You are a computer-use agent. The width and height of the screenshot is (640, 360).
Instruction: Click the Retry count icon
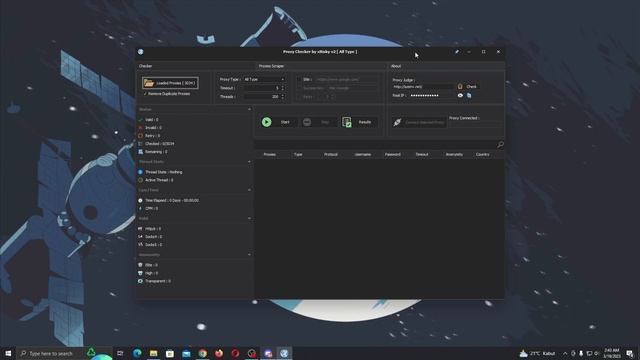[140, 136]
